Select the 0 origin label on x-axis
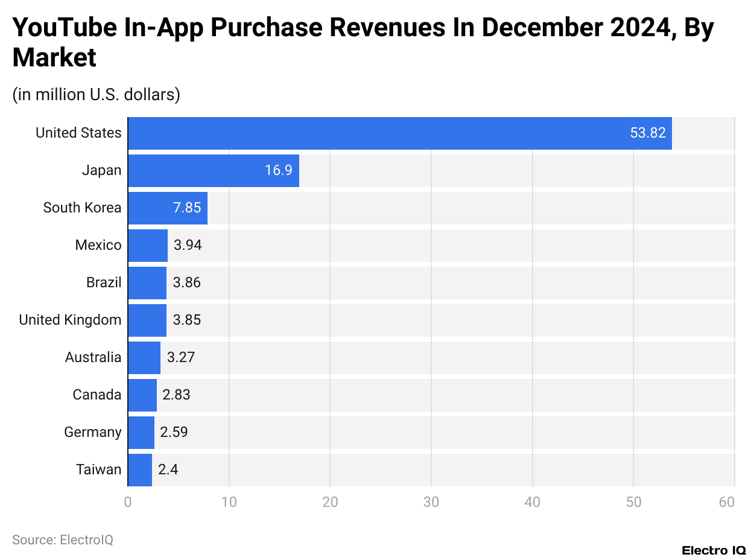748x560 pixels. tap(127, 501)
